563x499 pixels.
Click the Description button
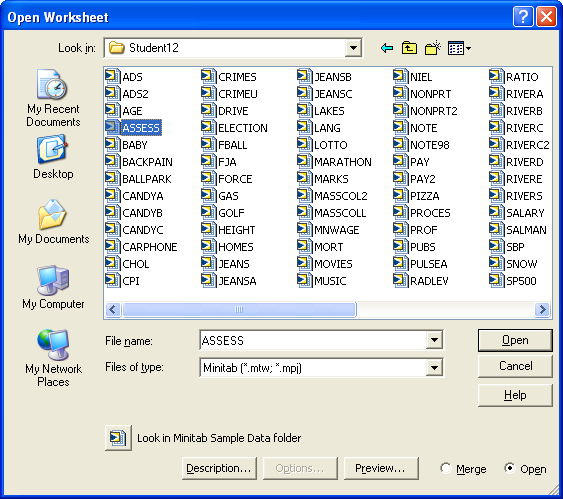click(219, 468)
